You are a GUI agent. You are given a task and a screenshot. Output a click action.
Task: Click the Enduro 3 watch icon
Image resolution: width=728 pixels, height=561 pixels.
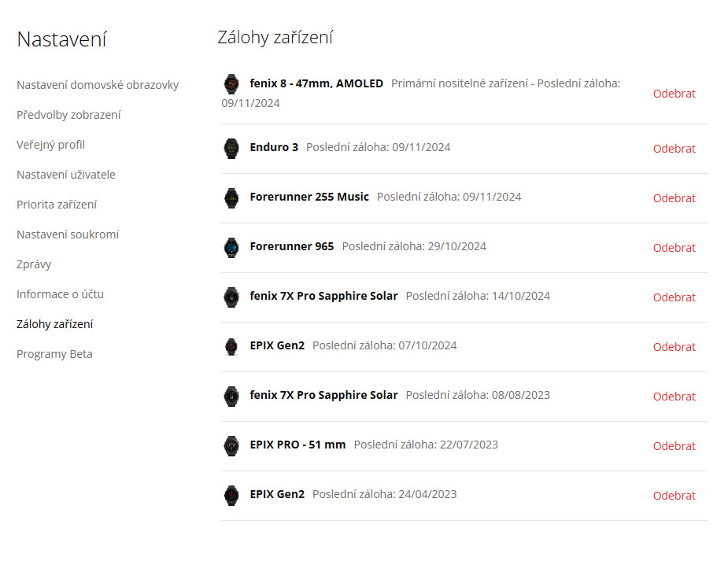pyautogui.click(x=231, y=149)
